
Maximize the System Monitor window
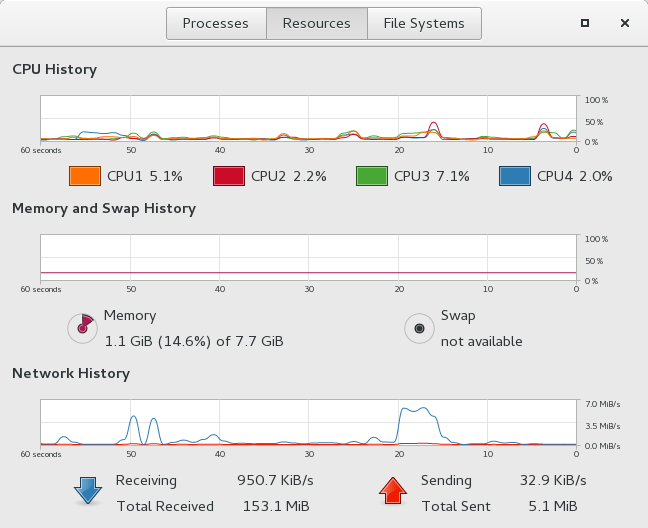pyautogui.click(x=585, y=23)
